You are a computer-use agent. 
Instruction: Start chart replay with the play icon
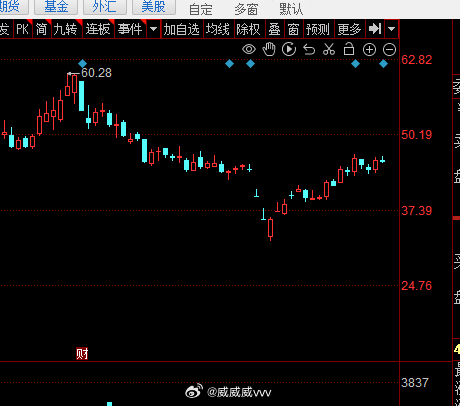coord(289,49)
